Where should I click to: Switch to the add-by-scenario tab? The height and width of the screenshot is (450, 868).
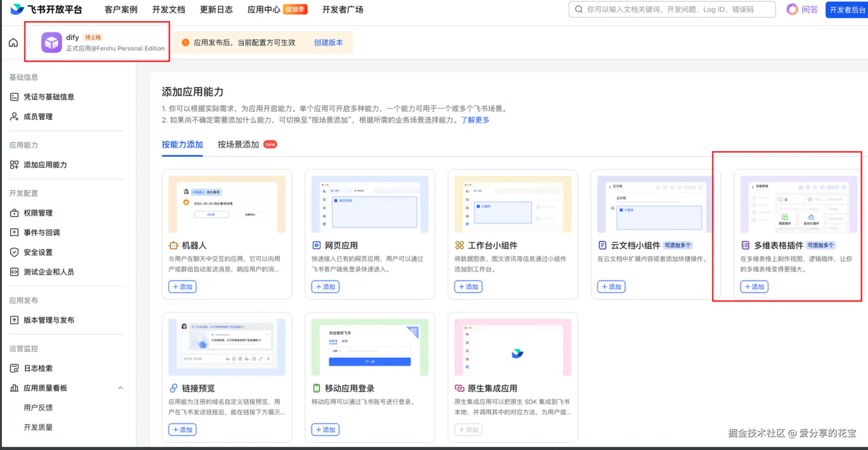238,144
